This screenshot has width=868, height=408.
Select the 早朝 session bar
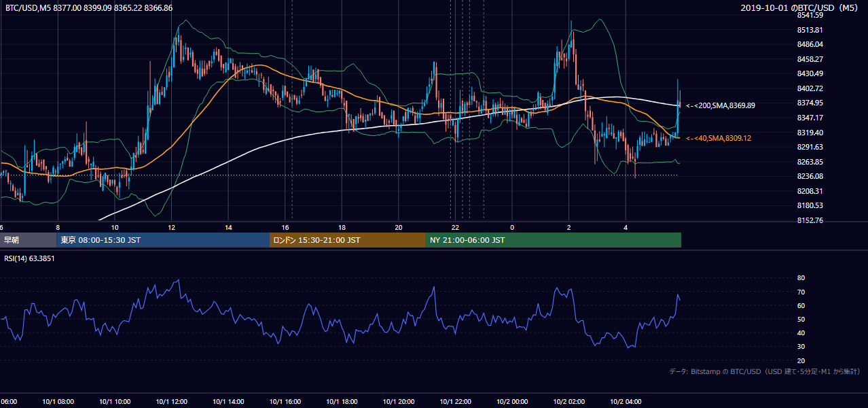tap(29, 240)
